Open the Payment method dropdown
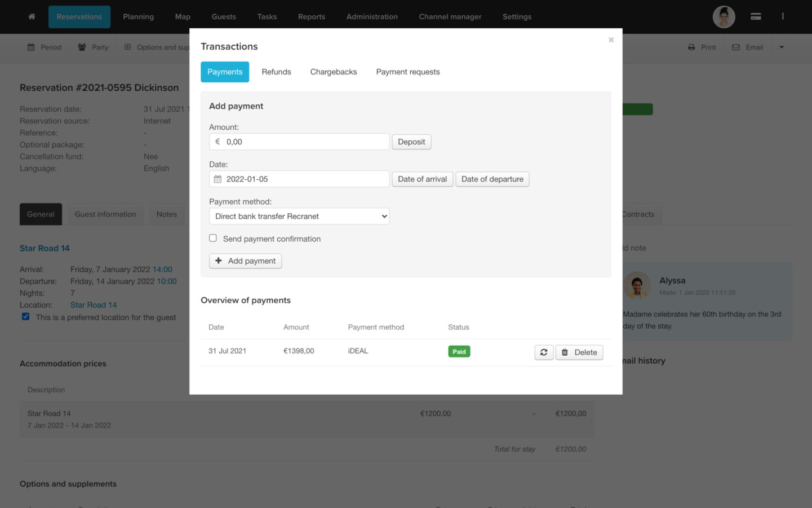Viewport: 812px width, 508px height. click(299, 217)
